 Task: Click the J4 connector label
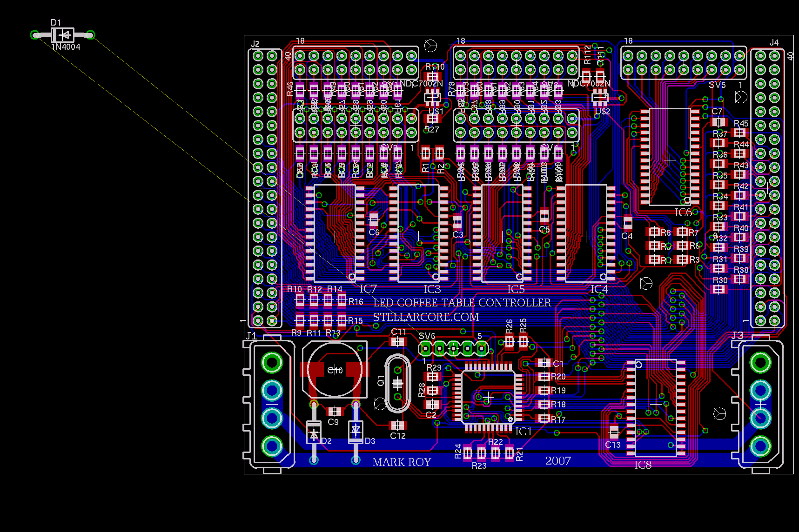pos(774,43)
